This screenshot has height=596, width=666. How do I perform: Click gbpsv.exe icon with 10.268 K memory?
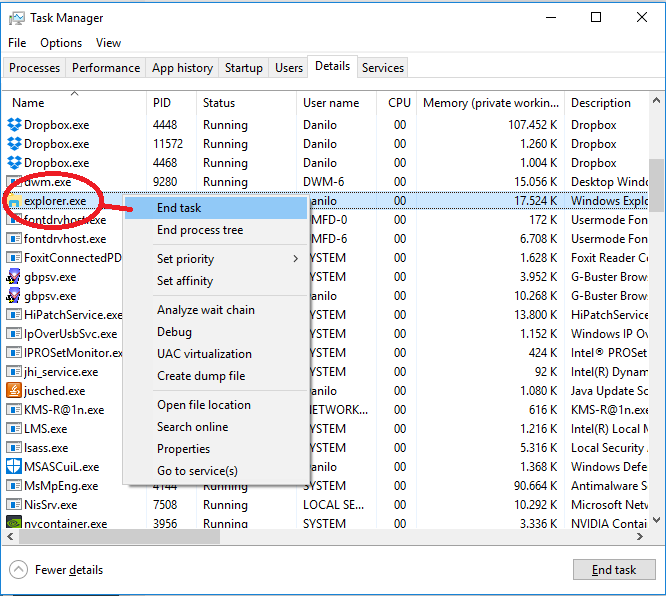[x=14, y=296]
